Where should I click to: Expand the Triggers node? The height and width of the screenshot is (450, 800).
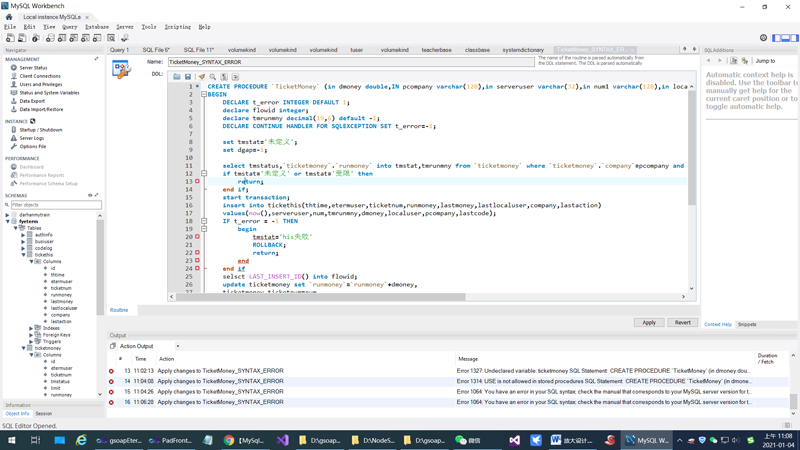pyautogui.click(x=31, y=341)
